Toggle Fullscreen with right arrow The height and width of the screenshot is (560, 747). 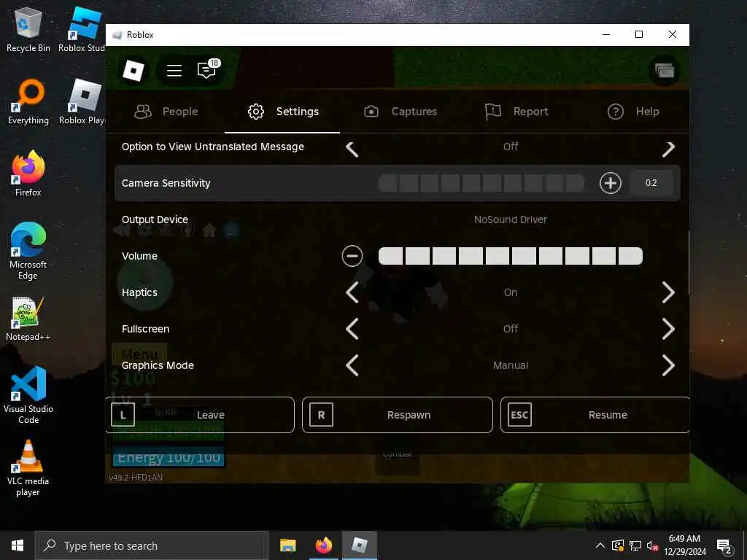[668, 329]
